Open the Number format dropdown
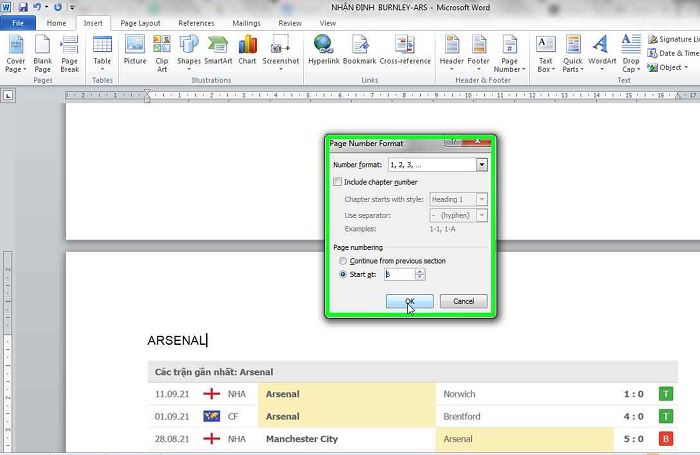Screen dimensions: 700x455 click(x=482, y=165)
